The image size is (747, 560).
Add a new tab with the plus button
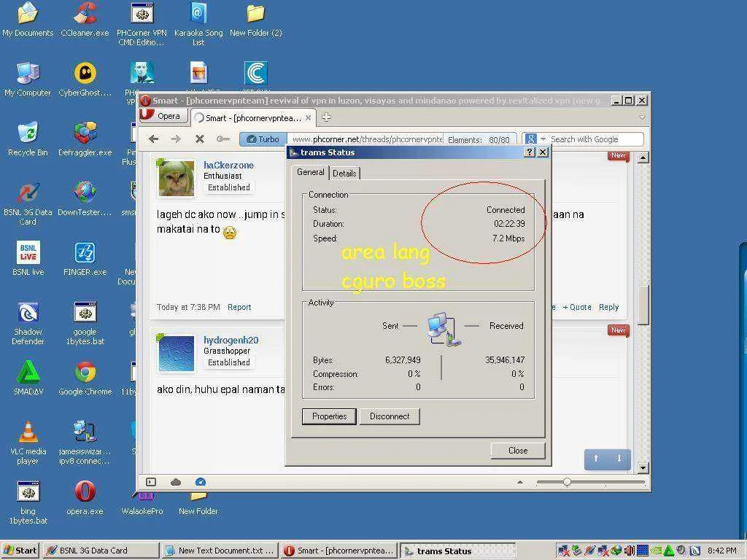point(326,117)
